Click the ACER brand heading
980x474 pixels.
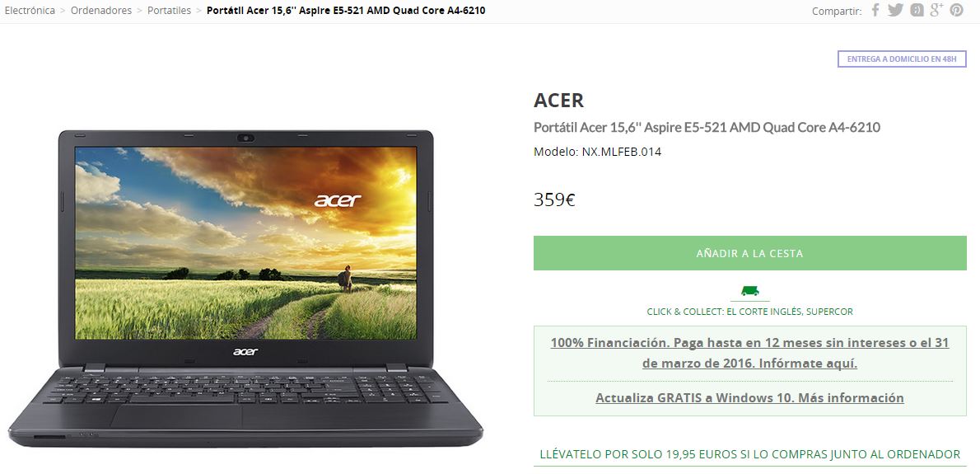point(558,100)
